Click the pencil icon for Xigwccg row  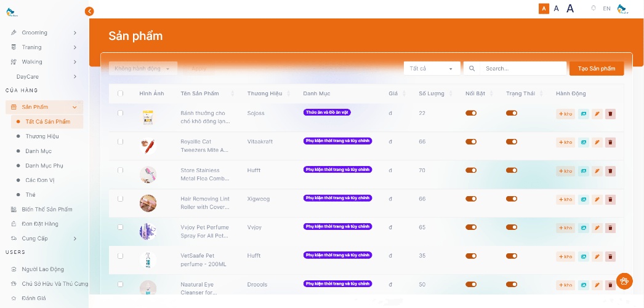click(x=597, y=199)
